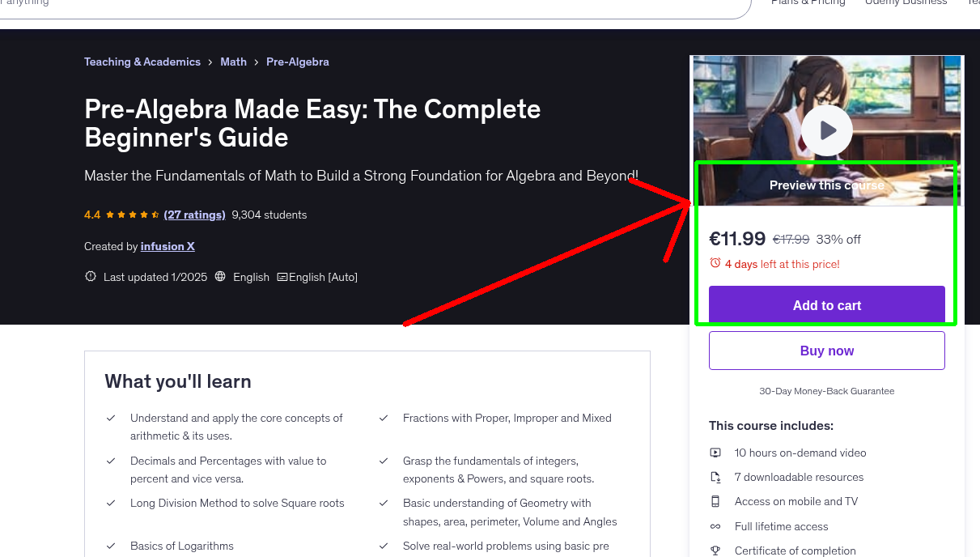The height and width of the screenshot is (557, 980).
Task: Select Udemy Business in the top navigation
Action: point(906,3)
